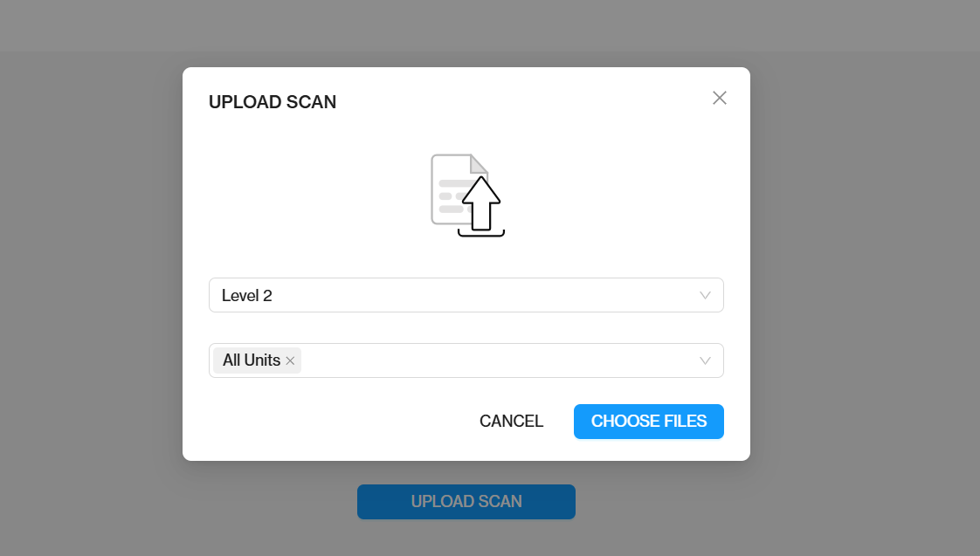The image size is (980, 556).
Task: Click the Level 2 dropdown chevron
Action: 705,295
